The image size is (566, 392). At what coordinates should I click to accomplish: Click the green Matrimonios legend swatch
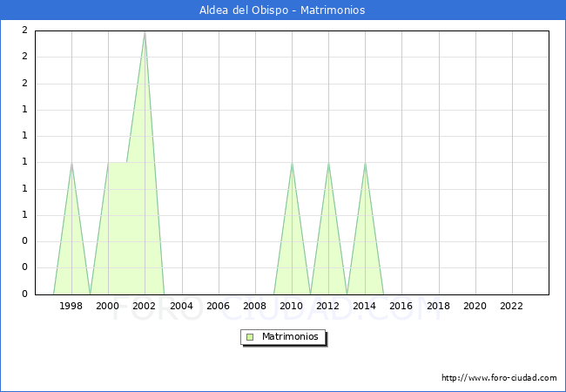pyautogui.click(x=250, y=336)
